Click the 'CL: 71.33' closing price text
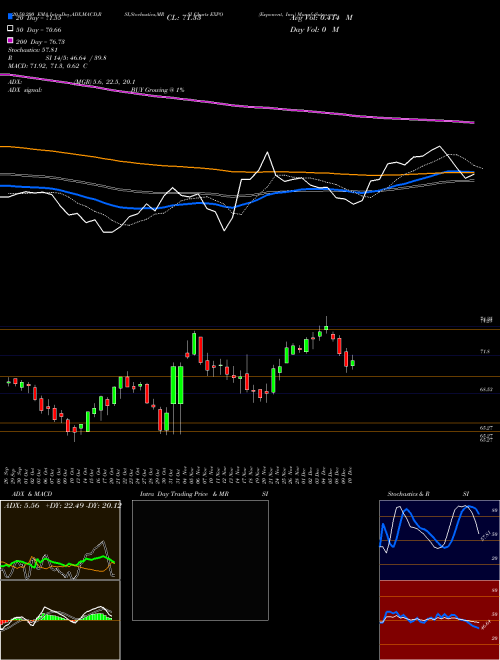This screenshot has width=500, height=660. (x=184, y=18)
